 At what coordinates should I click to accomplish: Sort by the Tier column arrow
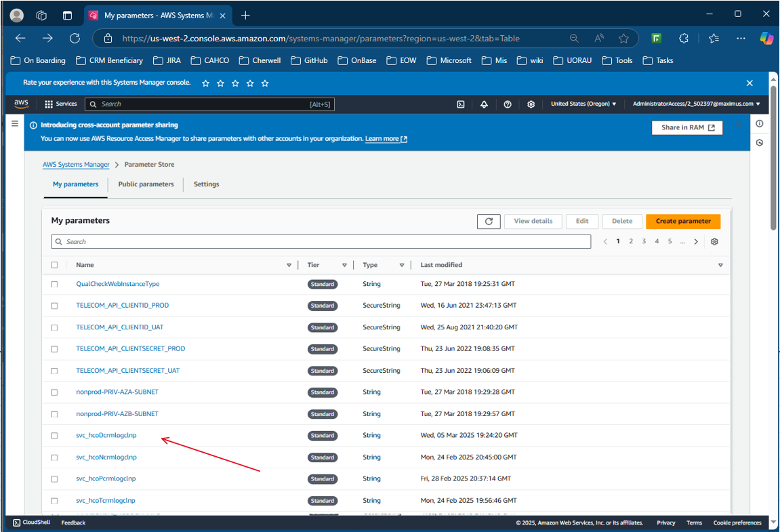pos(344,265)
